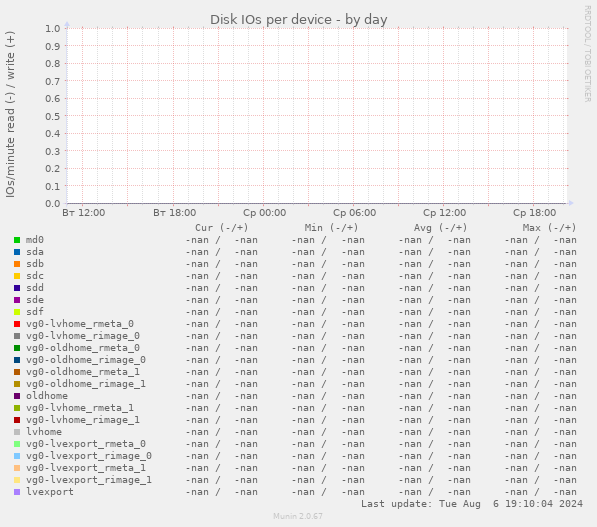Select the lvhome legend label
Screen dimensions: 597x527
tap(44, 432)
